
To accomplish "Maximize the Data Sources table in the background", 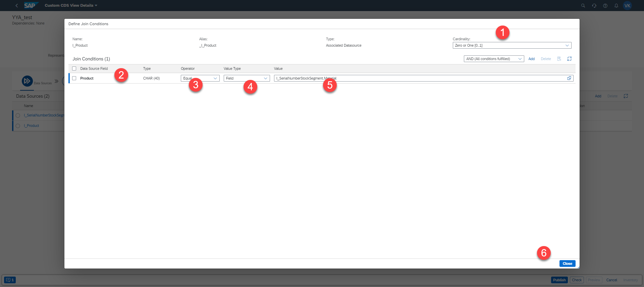I will 626,96.
